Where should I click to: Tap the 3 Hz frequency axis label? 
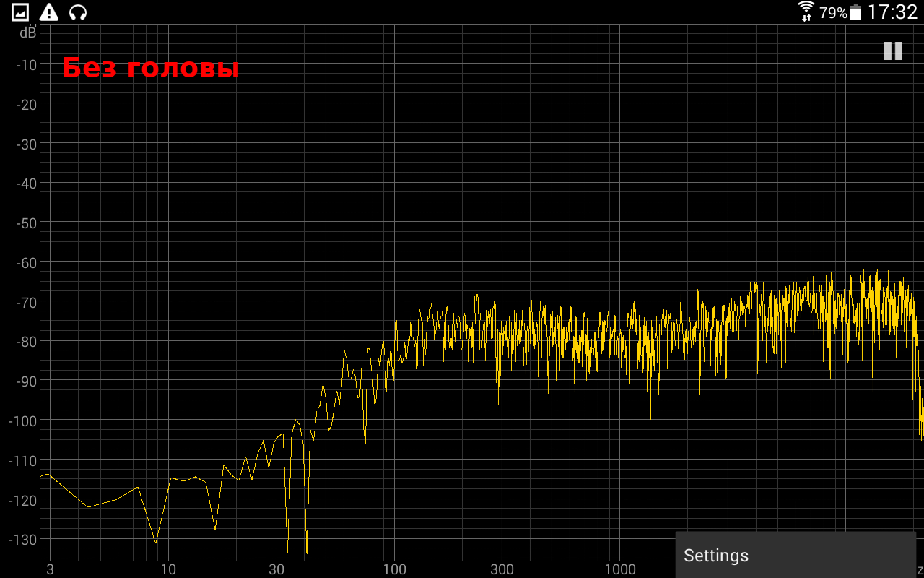click(x=50, y=569)
